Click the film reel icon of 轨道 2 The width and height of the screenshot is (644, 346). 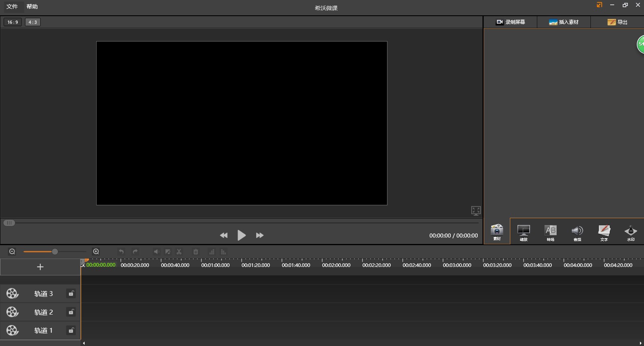pos(12,312)
